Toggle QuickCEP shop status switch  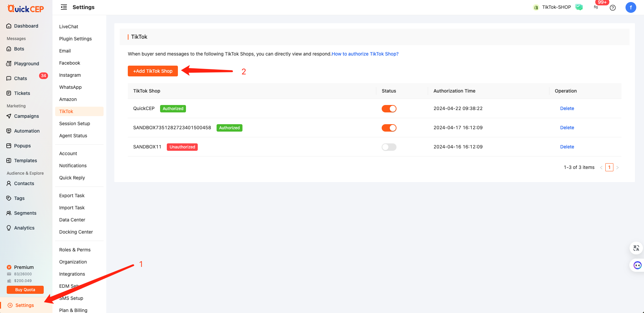pos(389,109)
